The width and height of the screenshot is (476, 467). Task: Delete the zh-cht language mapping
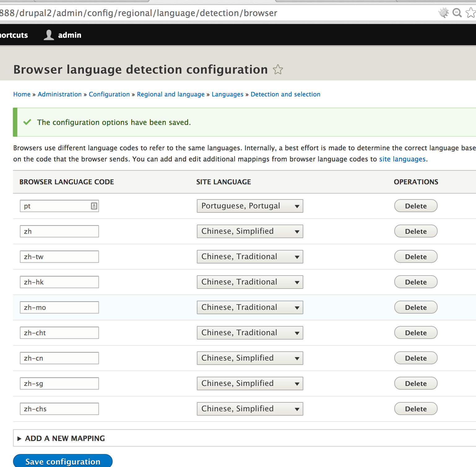pyautogui.click(x=416, y=333)
